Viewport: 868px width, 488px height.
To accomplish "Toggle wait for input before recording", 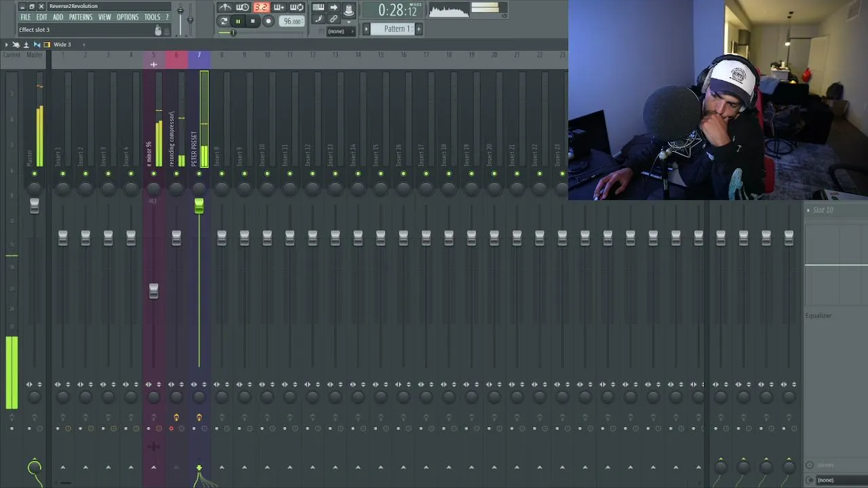I will (243, 7).
